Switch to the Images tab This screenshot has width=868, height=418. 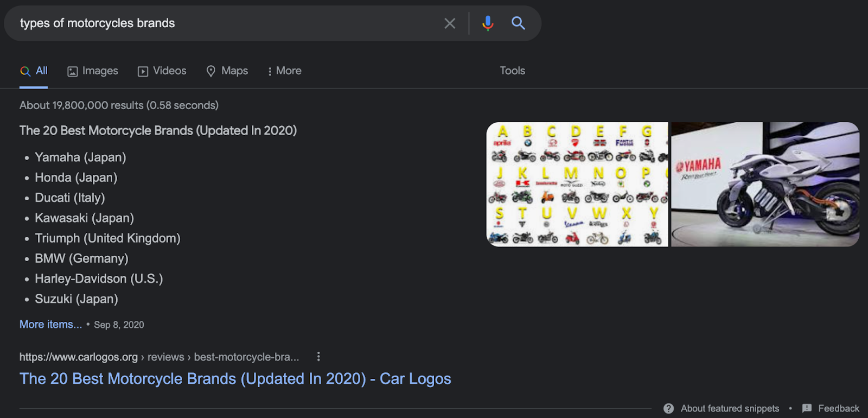(93, 71)
